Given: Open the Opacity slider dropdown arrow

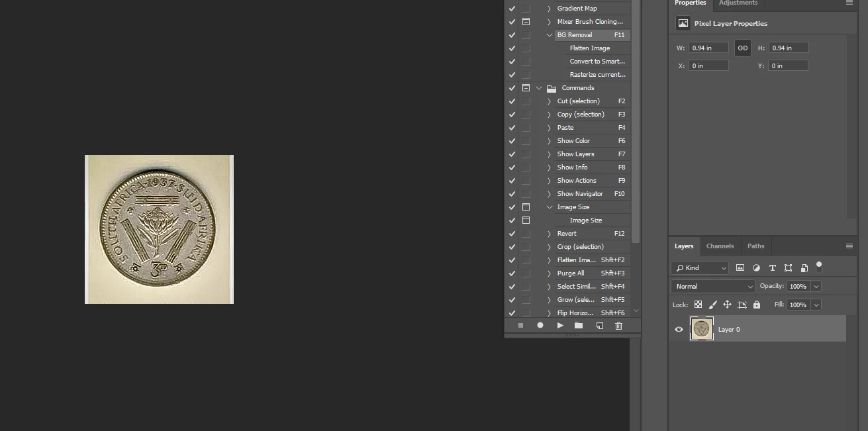Looking at the screenshot, I should click(x=816, y=287).
